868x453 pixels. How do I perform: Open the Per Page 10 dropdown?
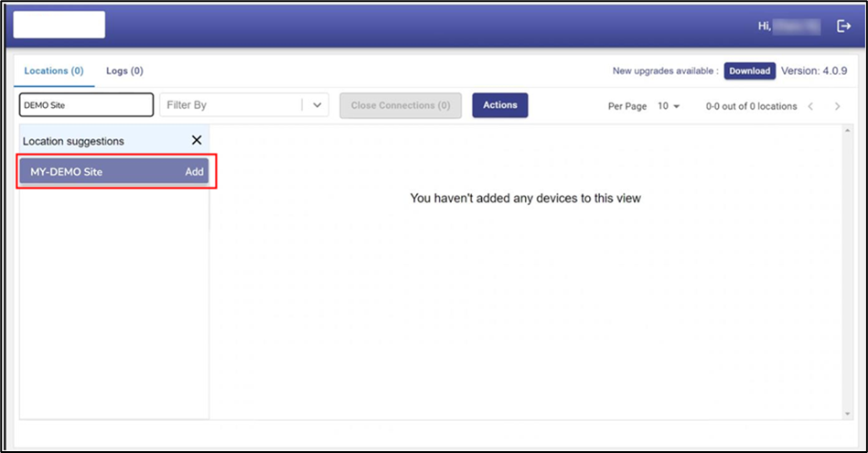(669, 106)
